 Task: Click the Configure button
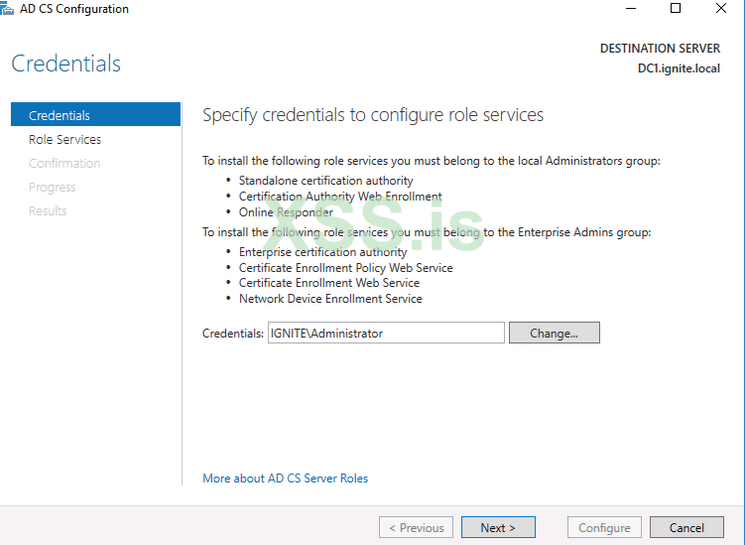[604, 527]
